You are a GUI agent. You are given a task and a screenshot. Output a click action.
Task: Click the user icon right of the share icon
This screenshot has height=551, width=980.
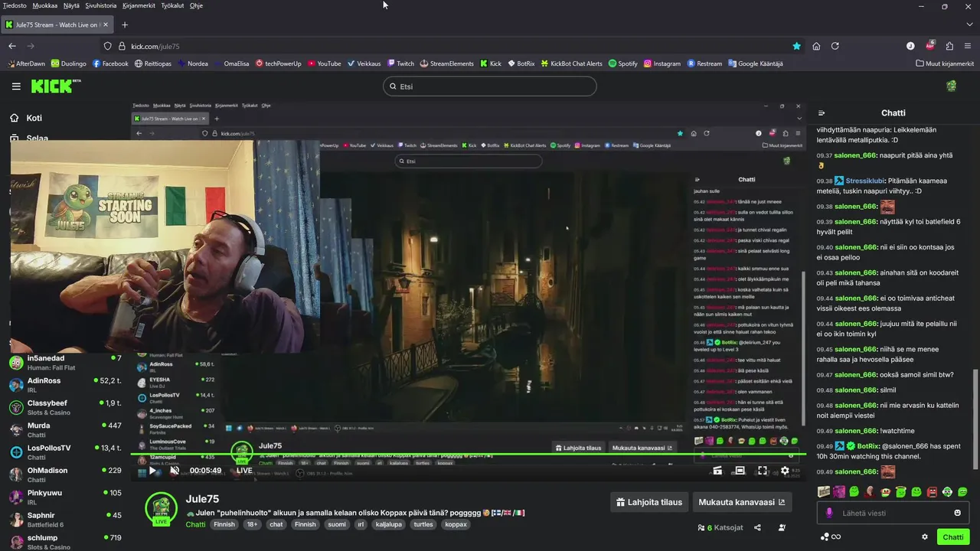(x=782, y=527)
